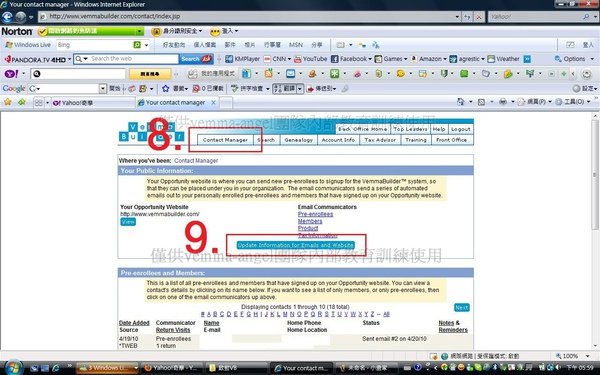Switch to the Yahoo browser tab
The width and height of the screenshot is (600, 375).
93,103
